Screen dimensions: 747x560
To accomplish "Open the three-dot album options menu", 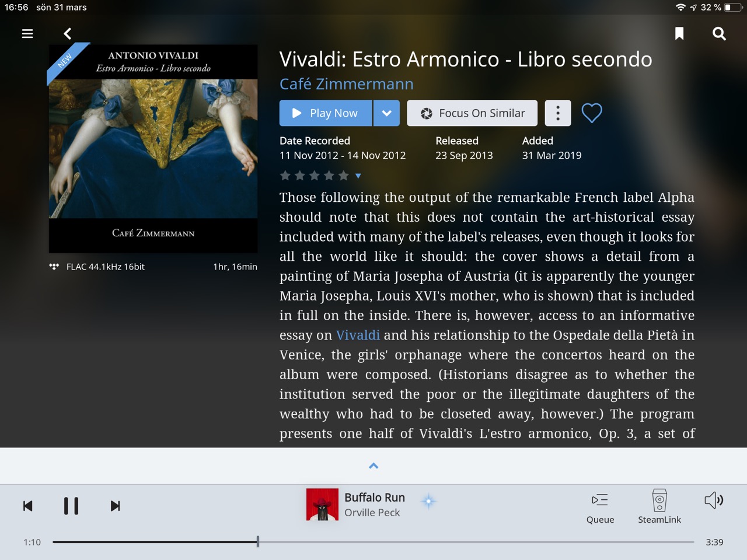I will 558,113.
